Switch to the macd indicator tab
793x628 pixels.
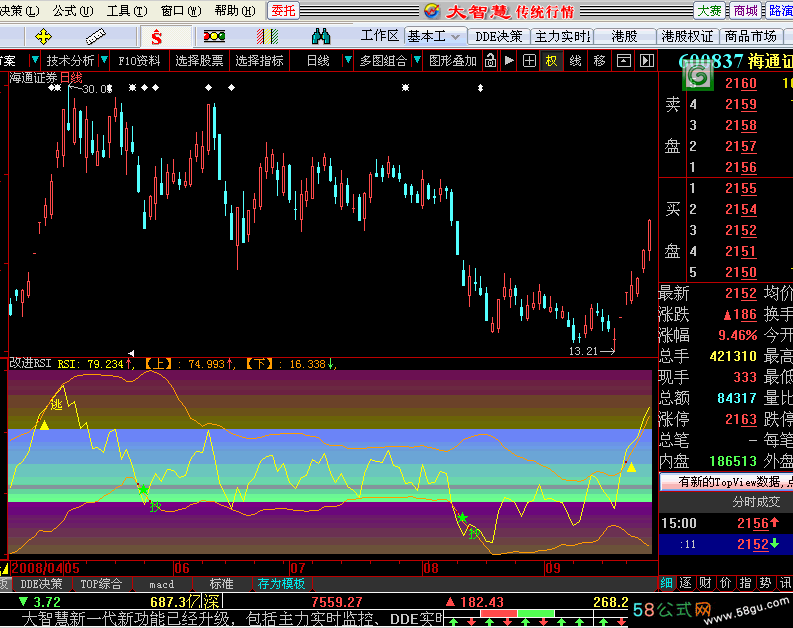[x=161, y=584]
